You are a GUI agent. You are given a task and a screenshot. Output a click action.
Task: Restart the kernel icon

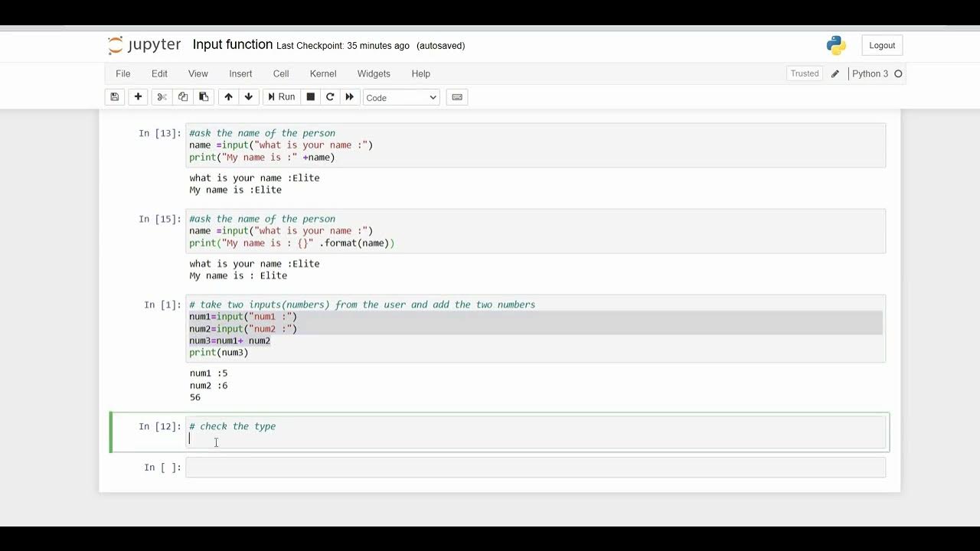(x=330, y=97)
